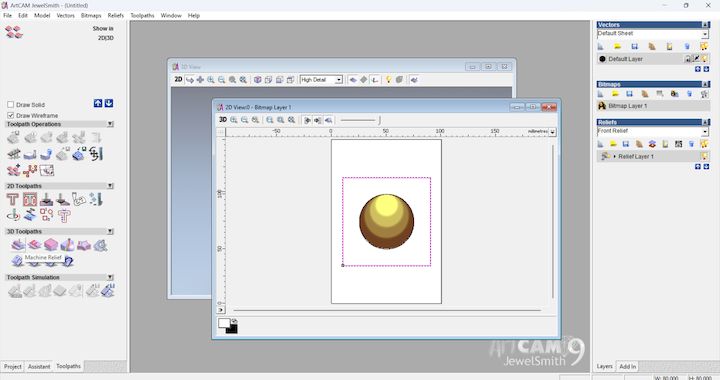Collapse the Toolpath Operations section
This screenshot has height=380, width=720.
(x=110, y=124)
